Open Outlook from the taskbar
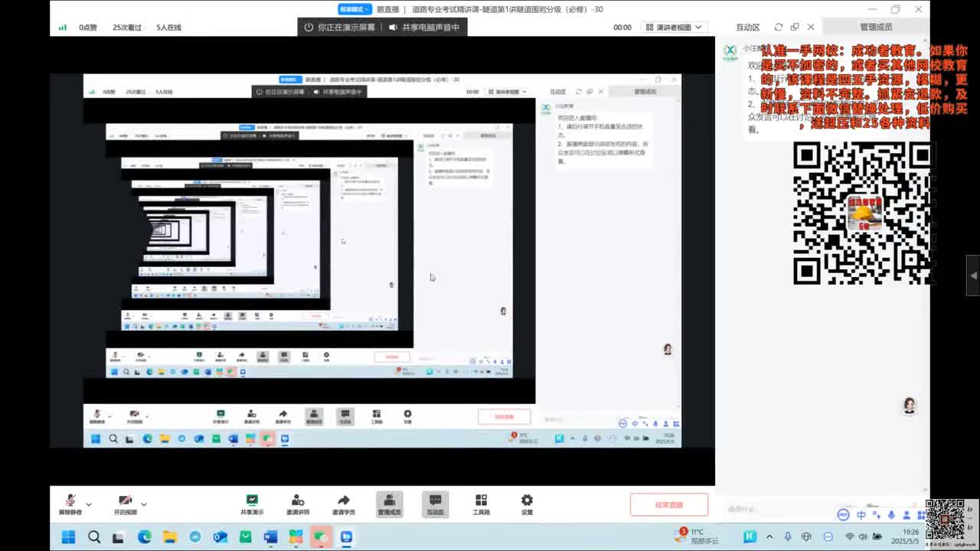 pyautogui.click(x=220, y=536)
